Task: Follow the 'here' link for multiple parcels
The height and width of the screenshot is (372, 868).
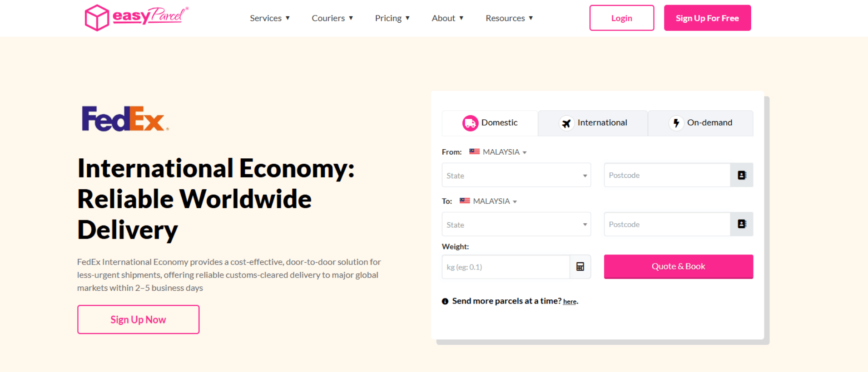Action: (570, 302)
